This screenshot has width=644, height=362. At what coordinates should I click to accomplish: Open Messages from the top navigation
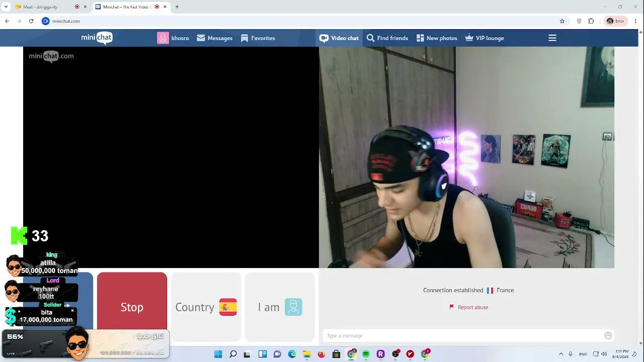214,38
